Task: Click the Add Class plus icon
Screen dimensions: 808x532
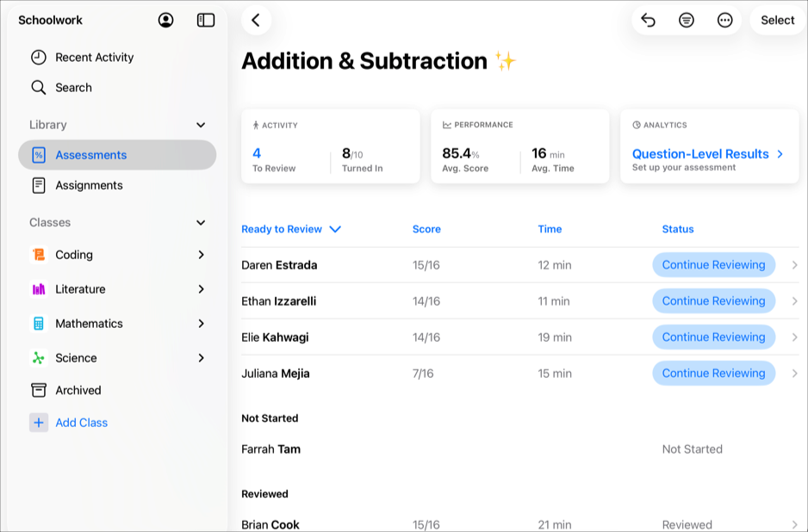Action: point(38,423)
